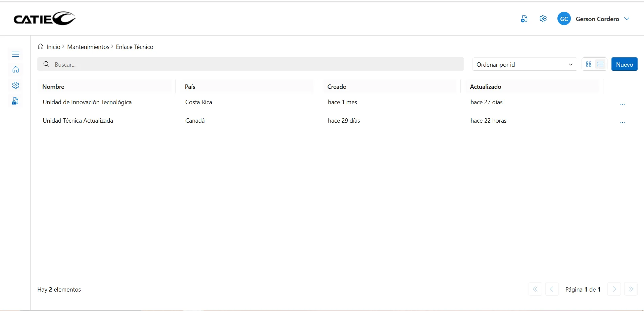Screen dimensions: 644x311
Task: Click the hamburger menu icon in sidebar
Action: 15,54
